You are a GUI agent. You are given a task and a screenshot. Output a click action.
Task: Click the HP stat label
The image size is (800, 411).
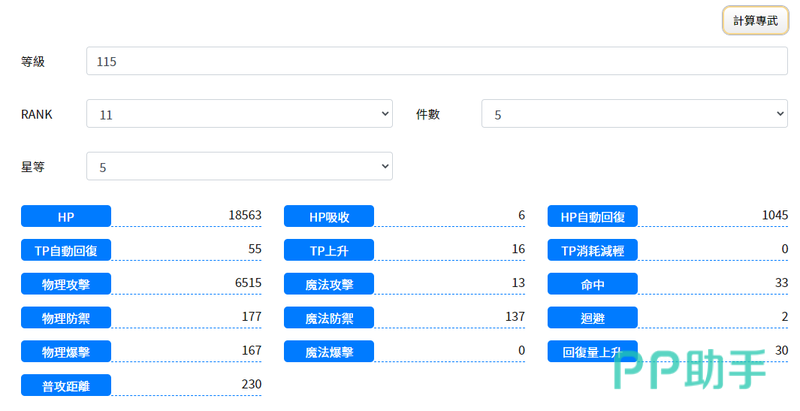[66, 216]
